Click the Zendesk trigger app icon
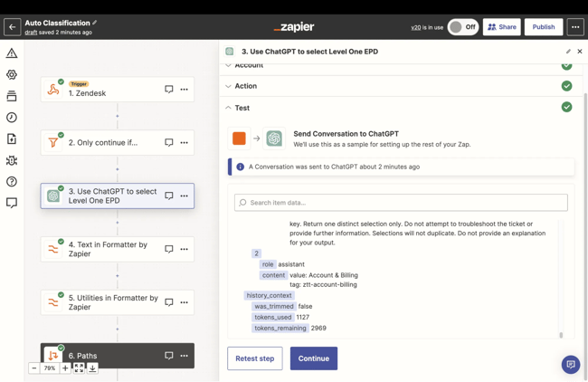Image resolution: width=588 pixels, height=382 pixels. coord(53,90)
